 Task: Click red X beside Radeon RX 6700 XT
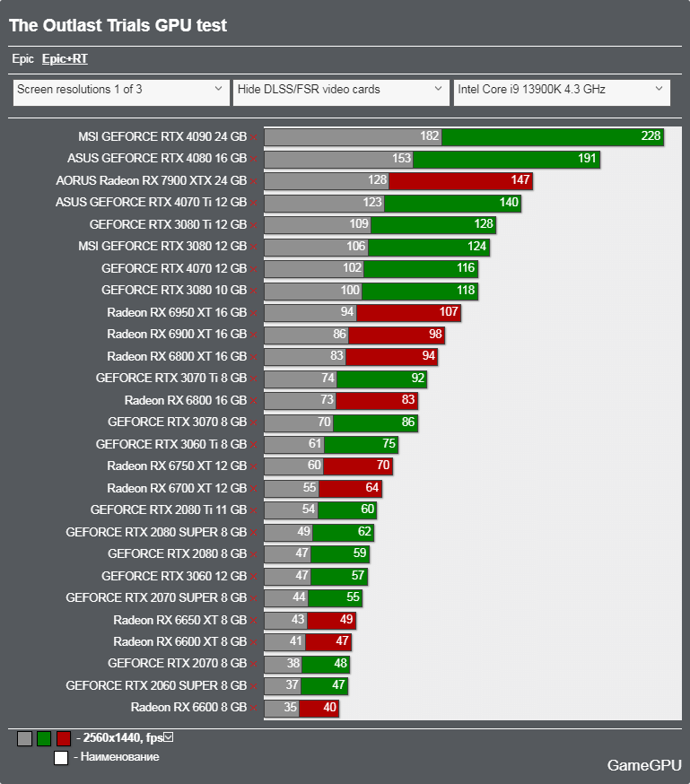254,489
